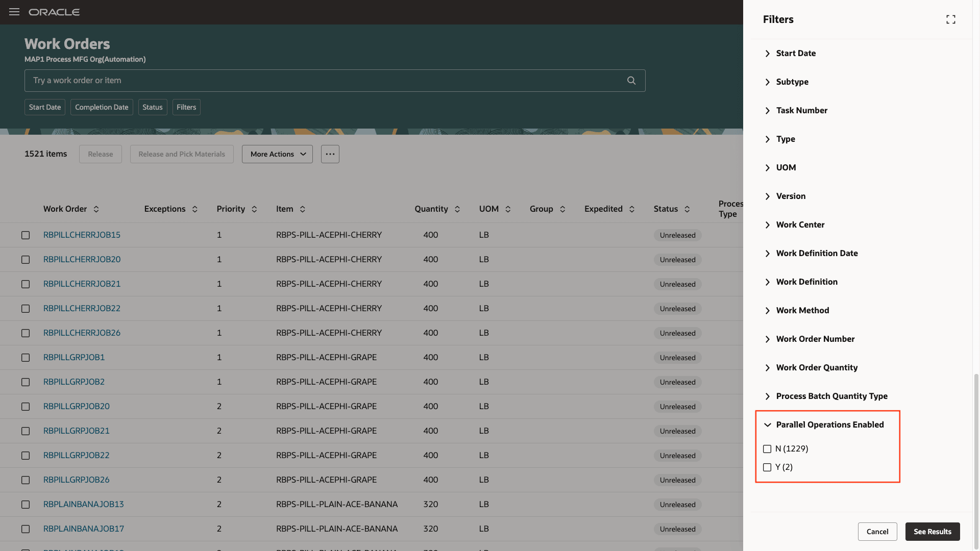Screen dimensions: 980x551
Task: Check the Y (2) filter checkbox
Action: tap(767, 467)
